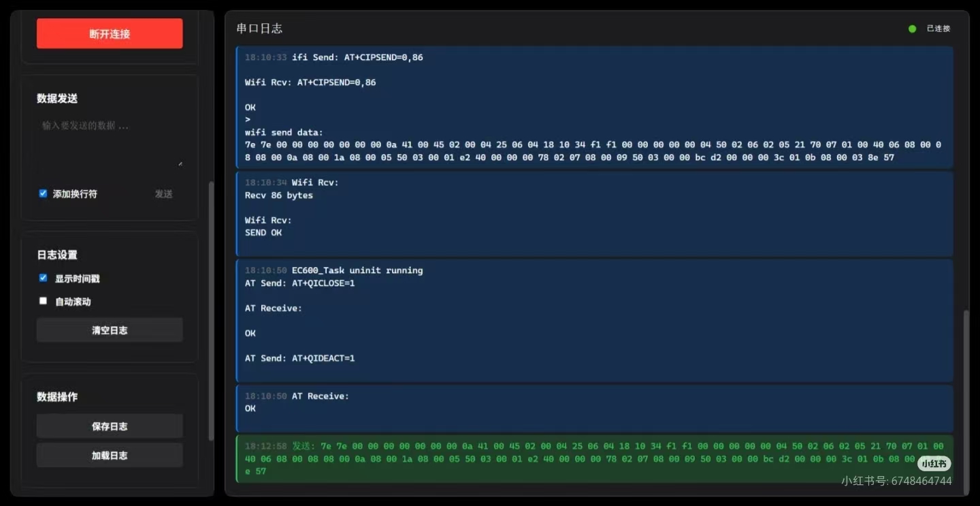This screenshot has height=506, width=980.
Task: Click the red 断开连接 disconnect button
Action: [110, 33]
